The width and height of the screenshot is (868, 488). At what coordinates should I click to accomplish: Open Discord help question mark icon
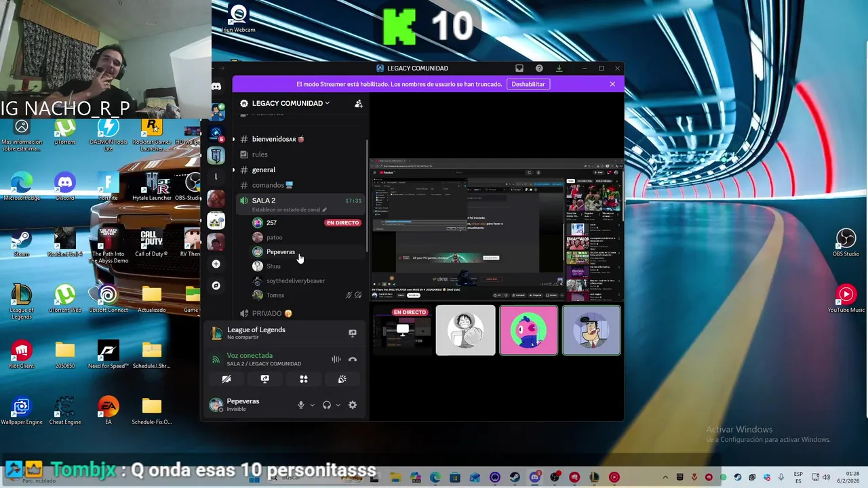point(539,68)
